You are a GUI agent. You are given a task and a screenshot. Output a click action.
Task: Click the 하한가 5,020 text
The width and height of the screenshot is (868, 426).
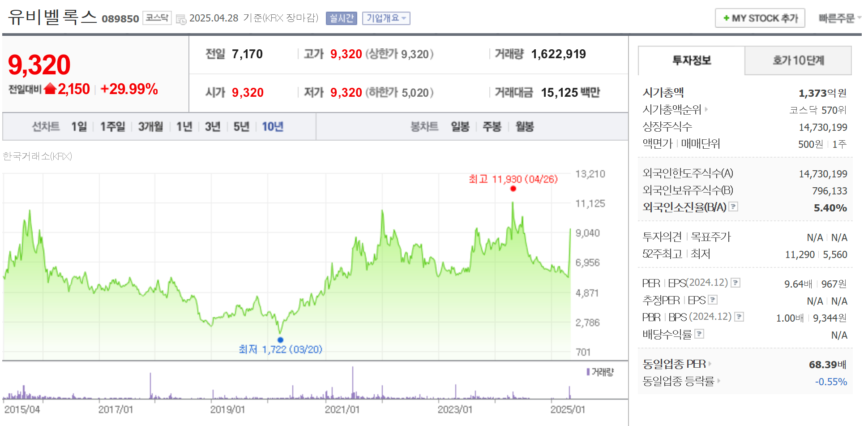399,93
